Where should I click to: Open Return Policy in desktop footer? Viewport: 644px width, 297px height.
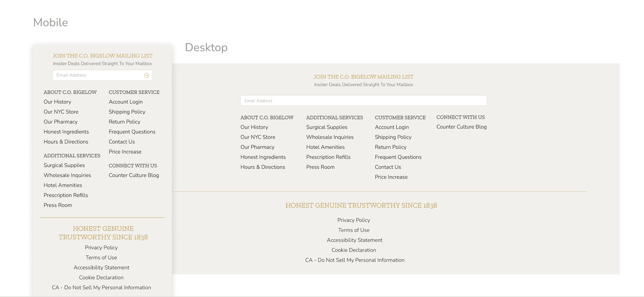click(391, 147)
